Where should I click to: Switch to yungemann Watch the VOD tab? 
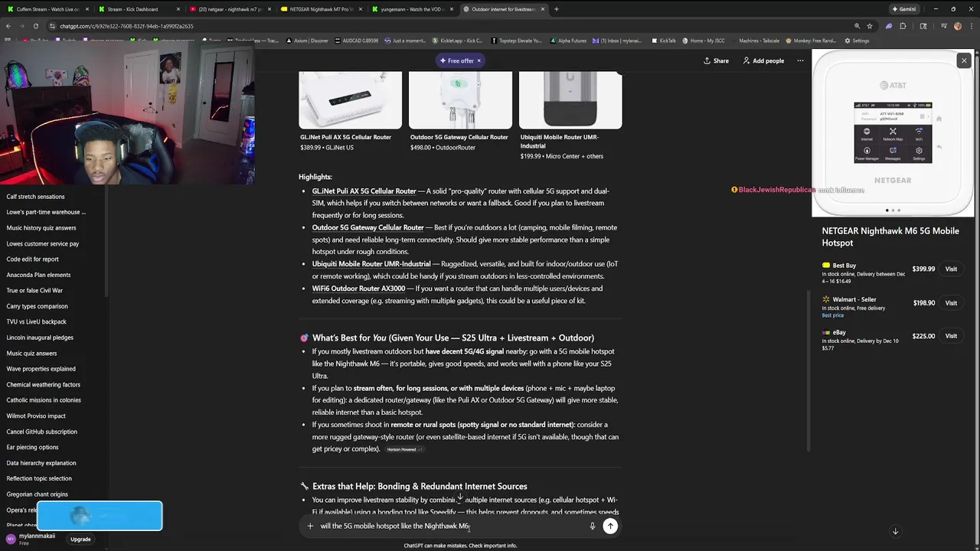[412, 9]
